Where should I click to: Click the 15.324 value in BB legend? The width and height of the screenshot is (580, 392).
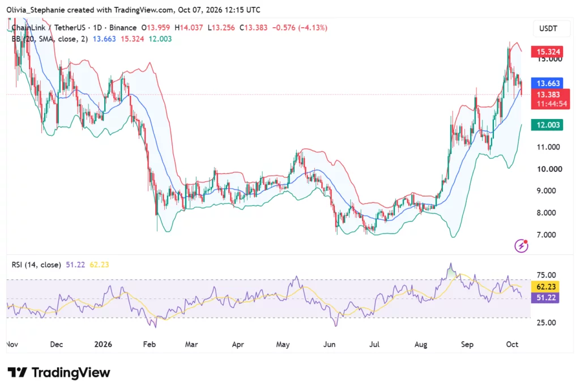tap(132, 39)
